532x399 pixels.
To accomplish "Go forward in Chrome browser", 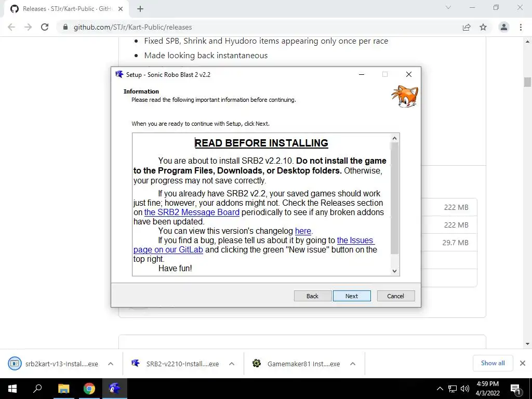I will click(x=28, y=27).
